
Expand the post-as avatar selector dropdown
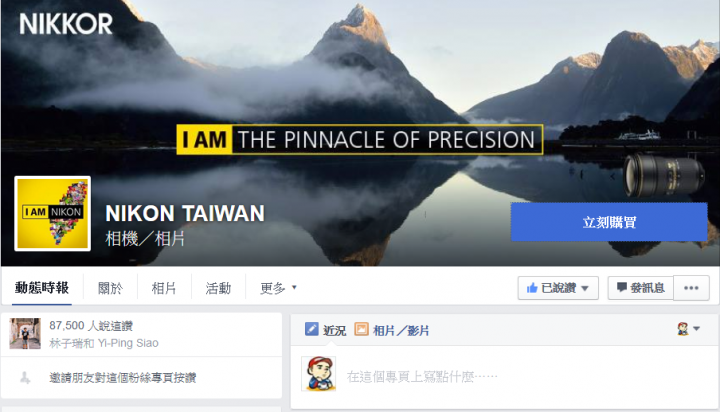[688, 328]
